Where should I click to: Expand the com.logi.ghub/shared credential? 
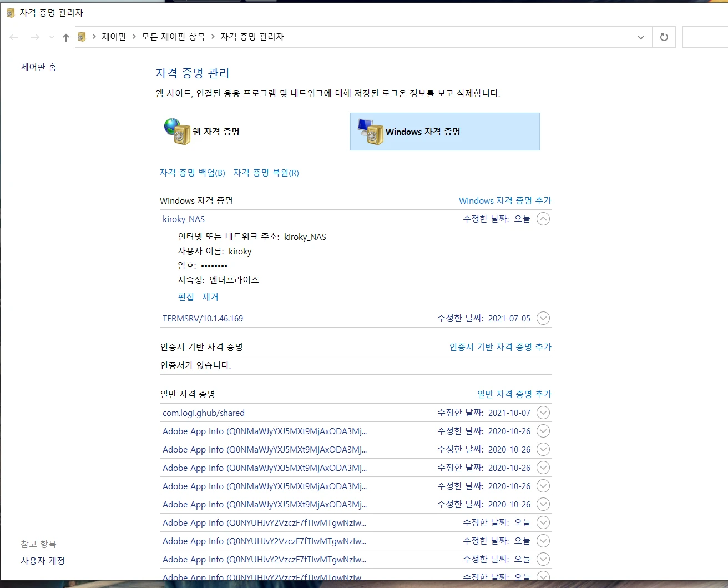point(543,413)
